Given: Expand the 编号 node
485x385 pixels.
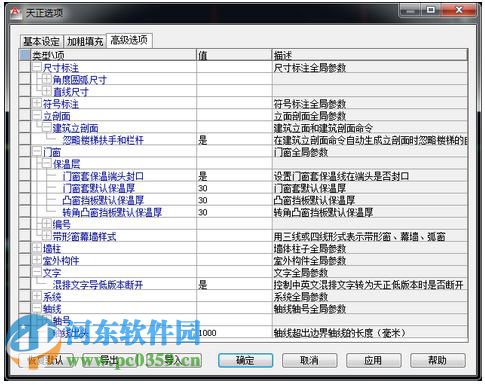Looking at the screenshot, I should point(47,224).
